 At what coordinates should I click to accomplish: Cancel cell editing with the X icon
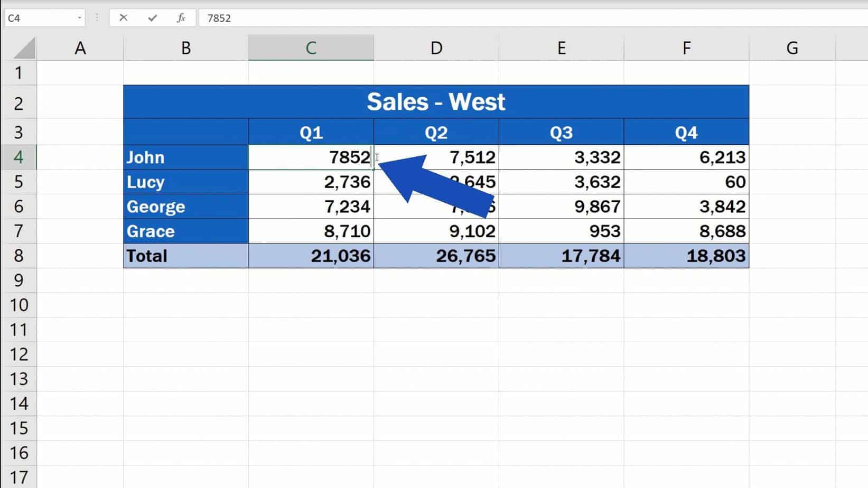[x=123, y=17]
